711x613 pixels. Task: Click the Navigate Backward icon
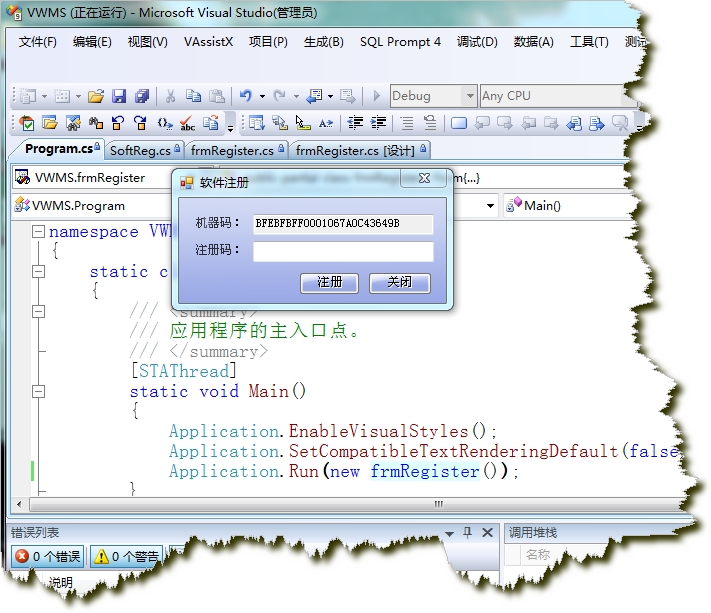coord(315,96)
